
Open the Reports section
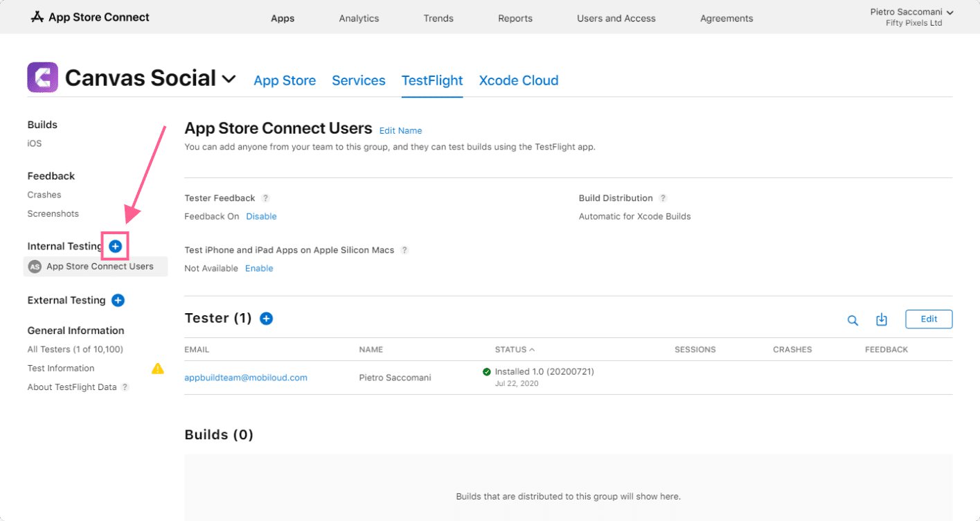coord(515,19)
